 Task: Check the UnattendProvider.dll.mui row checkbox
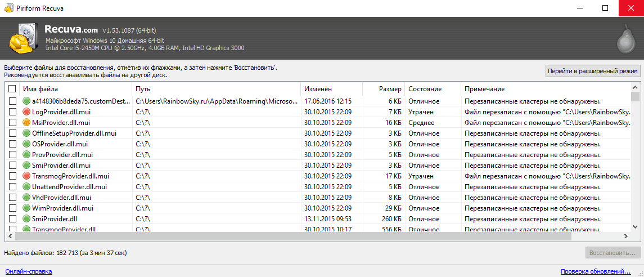point(12,187)
